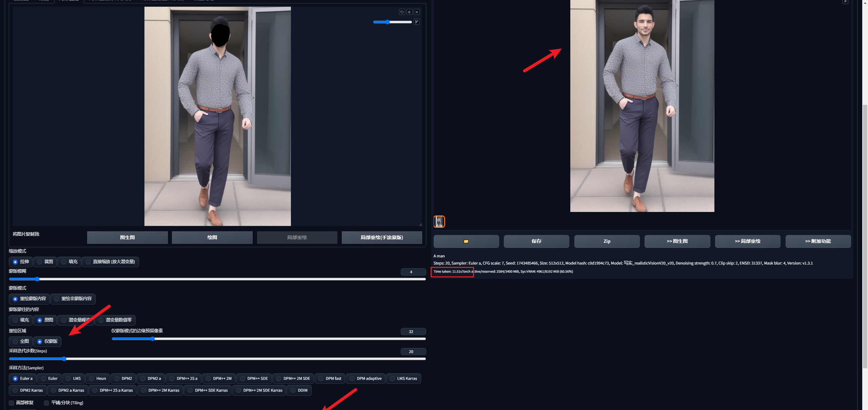
Task: Click the 'Time taken: 11.51s' status text
Action: [x=448, y=272]
